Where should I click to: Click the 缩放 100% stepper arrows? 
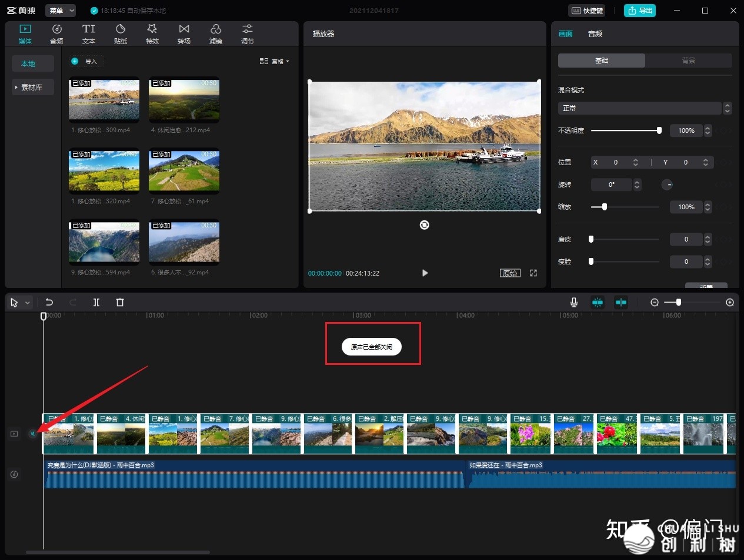[708, 207]
